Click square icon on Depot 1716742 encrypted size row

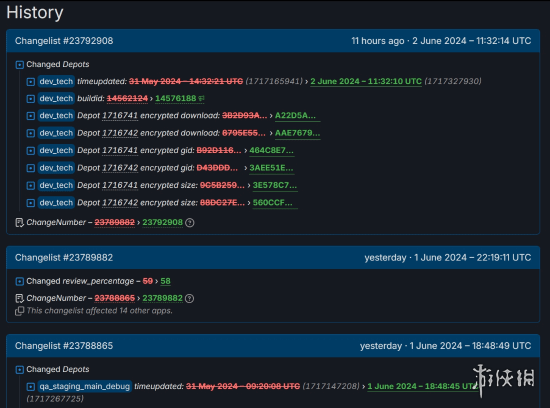click(31, 203)
